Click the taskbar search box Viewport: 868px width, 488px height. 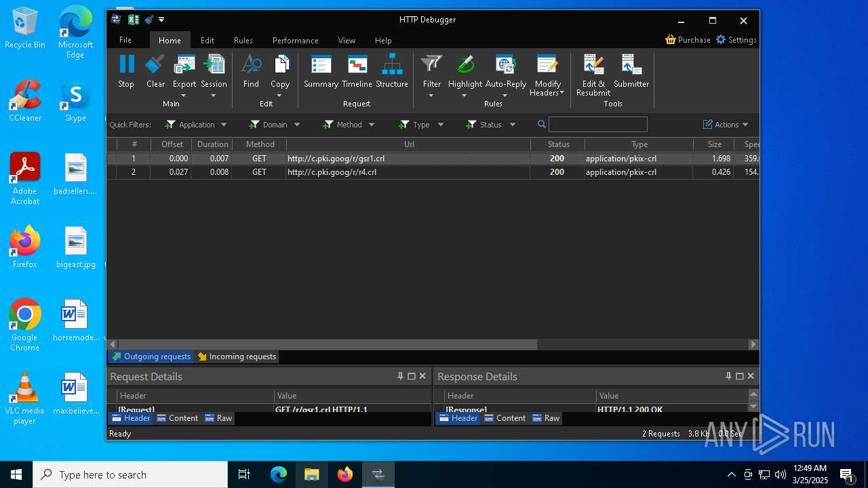(130, 474)
